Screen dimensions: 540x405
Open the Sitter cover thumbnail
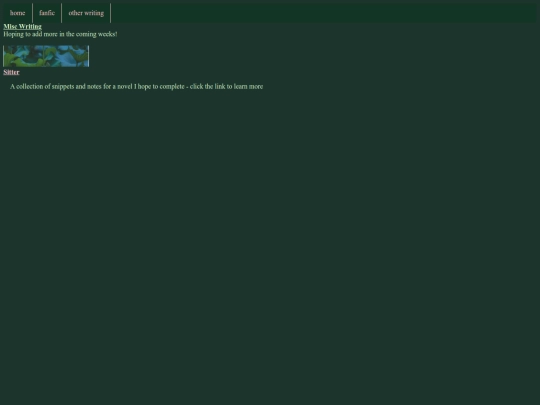[46, 56]
